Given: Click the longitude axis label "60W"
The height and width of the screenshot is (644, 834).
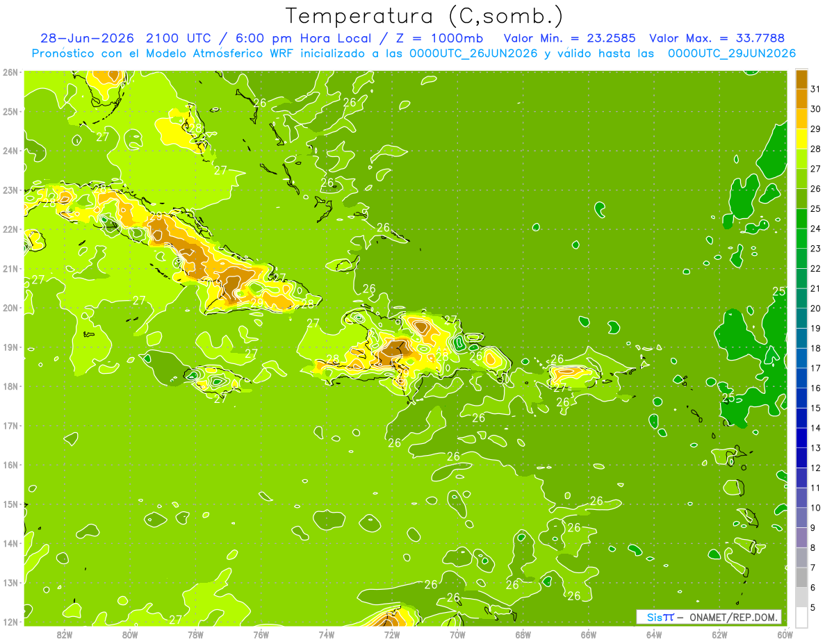Looking at the screenshot, I should (x=785, y=634).
